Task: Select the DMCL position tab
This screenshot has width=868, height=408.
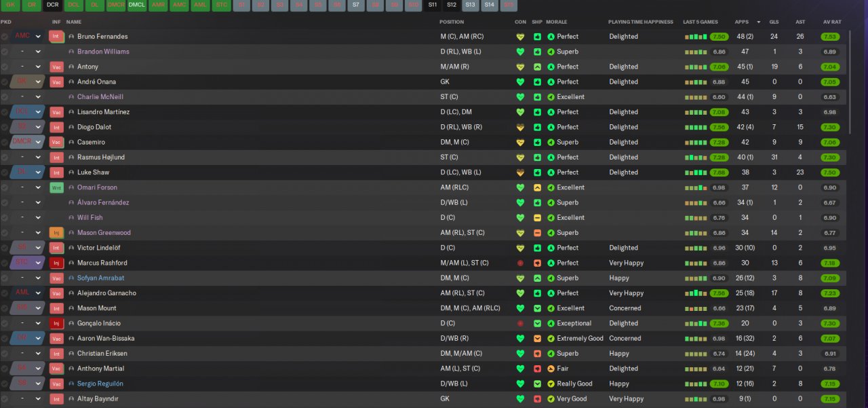Action: [137, 5]
